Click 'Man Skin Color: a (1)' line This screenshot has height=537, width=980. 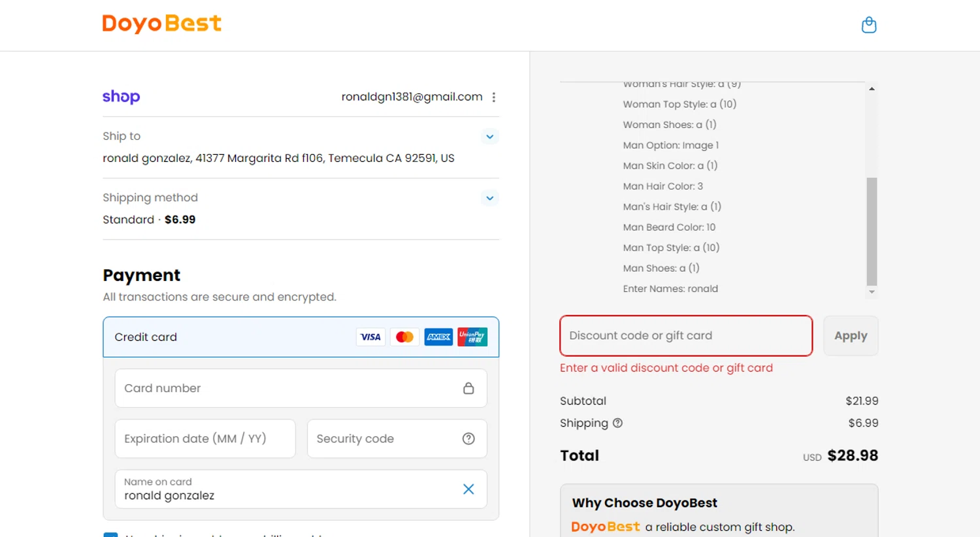click(x=670, y=166)
